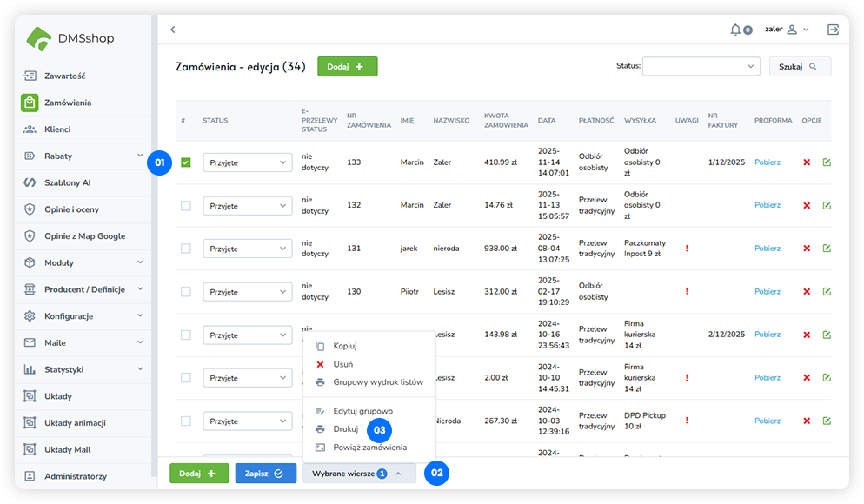Download proforma via Pobierz for order 131
Image resolution: width=864 pixels, height=504 pixels.
point(768,249)
